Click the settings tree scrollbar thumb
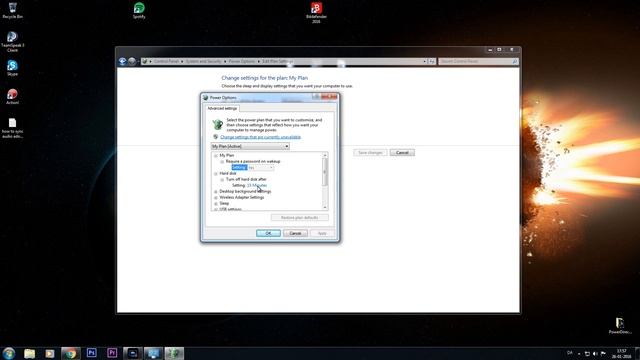This screenshot has width=640, height=360. (x=325, y=172)
